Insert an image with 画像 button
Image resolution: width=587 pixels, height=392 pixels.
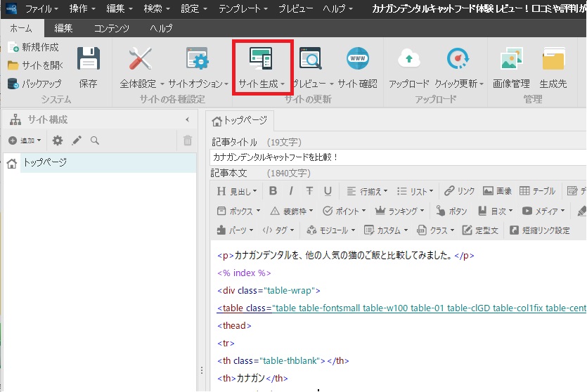497,191
